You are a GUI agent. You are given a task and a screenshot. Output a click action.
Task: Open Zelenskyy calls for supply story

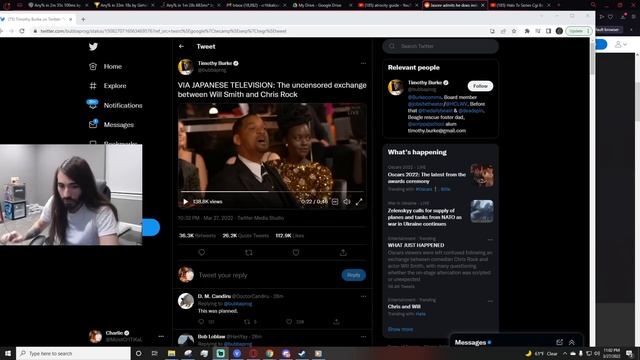(440, 214)
